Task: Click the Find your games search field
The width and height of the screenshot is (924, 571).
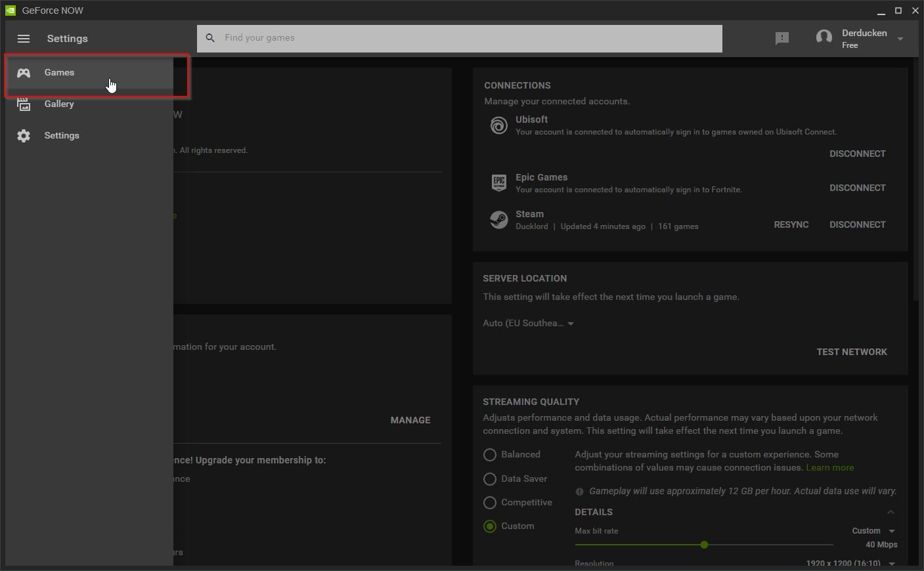Action: point(460,38)
